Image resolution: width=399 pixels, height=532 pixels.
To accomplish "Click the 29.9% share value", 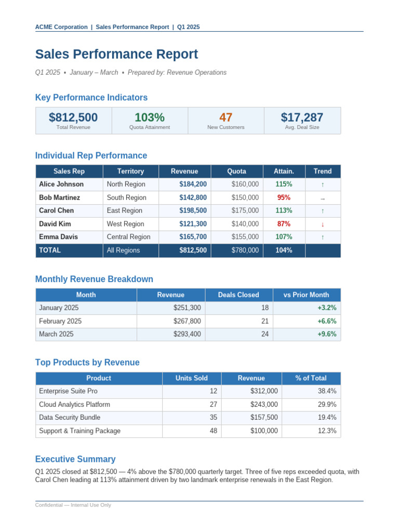I will click(327, 404).
